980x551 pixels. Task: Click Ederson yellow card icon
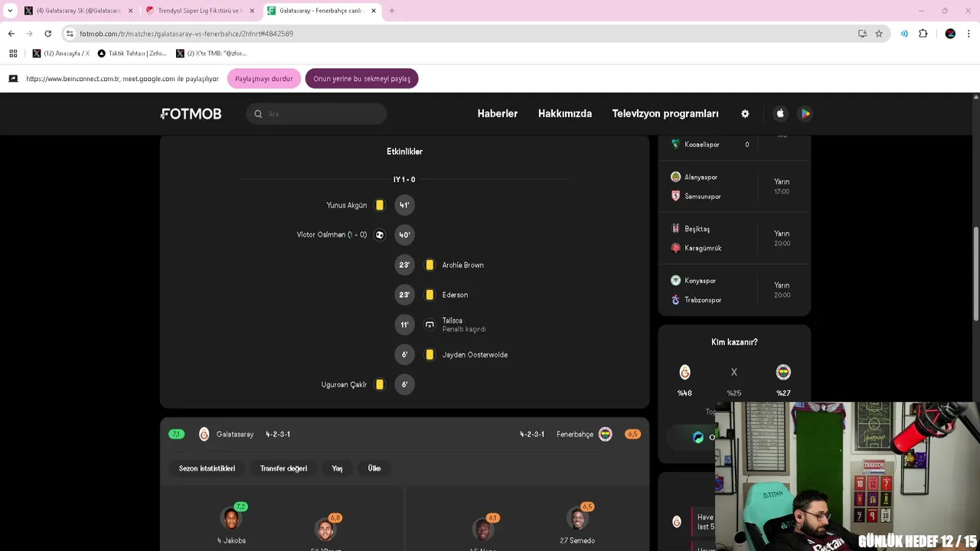(x=430, y=295)
